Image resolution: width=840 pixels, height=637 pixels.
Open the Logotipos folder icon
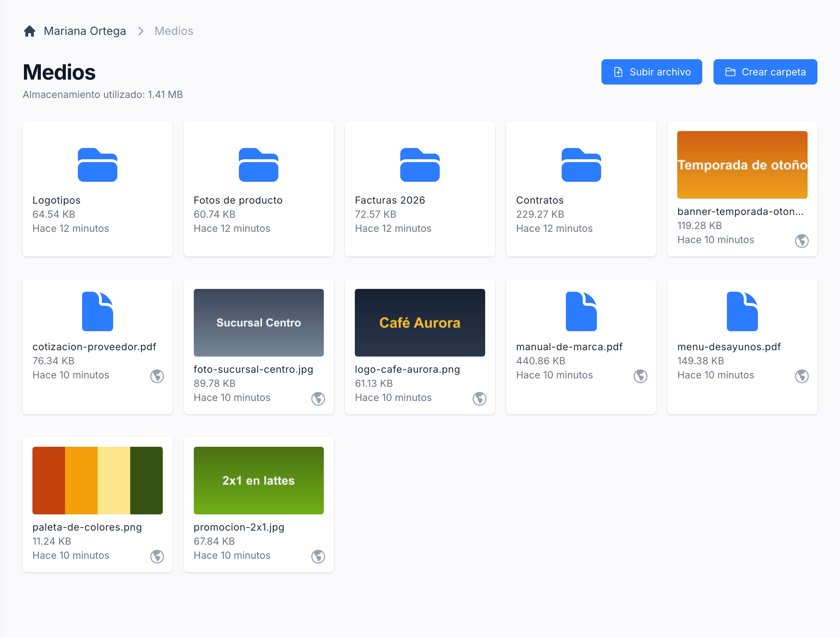pos(98,165)
